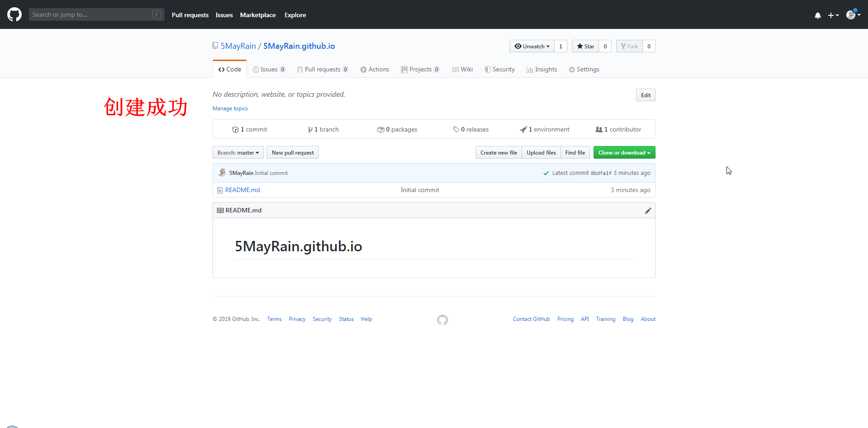Viewport: 868px width, 428px height.
Task: Open the Initial commit message in the commit bar
Action: (x=271, y=173)
